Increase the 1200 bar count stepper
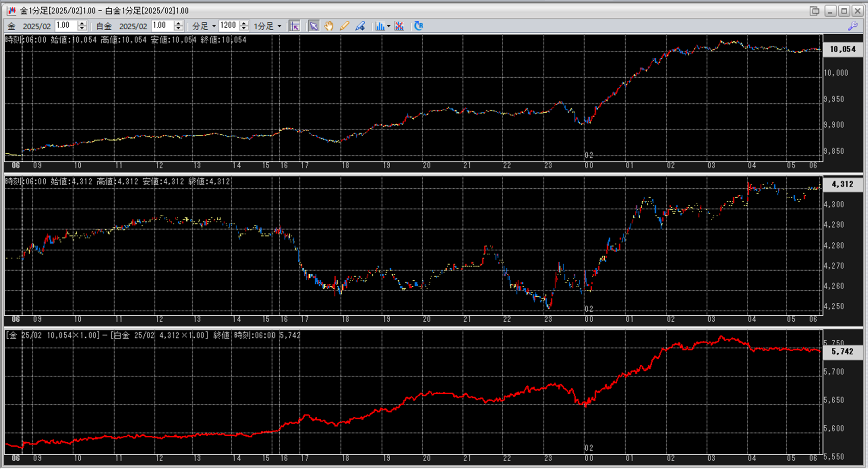The width and height of the screenshot is (868, 469). coord(244,23)
